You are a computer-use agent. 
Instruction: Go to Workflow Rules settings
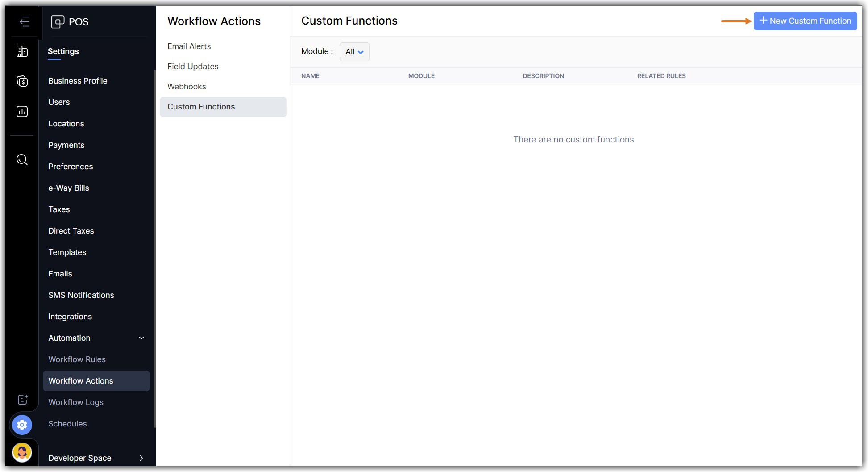click(77, 359)
